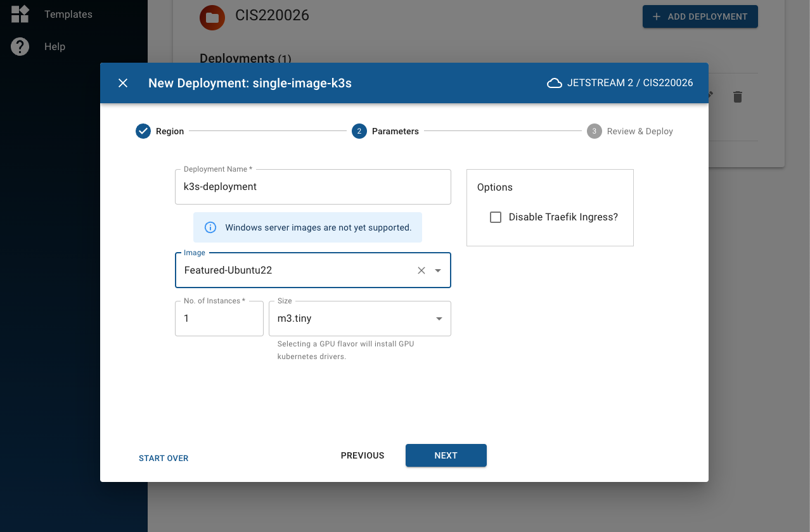This screenshot has width=810, height=532.
Task: Click the CIS220026 folder icon
Action: [x=212, y=18]
